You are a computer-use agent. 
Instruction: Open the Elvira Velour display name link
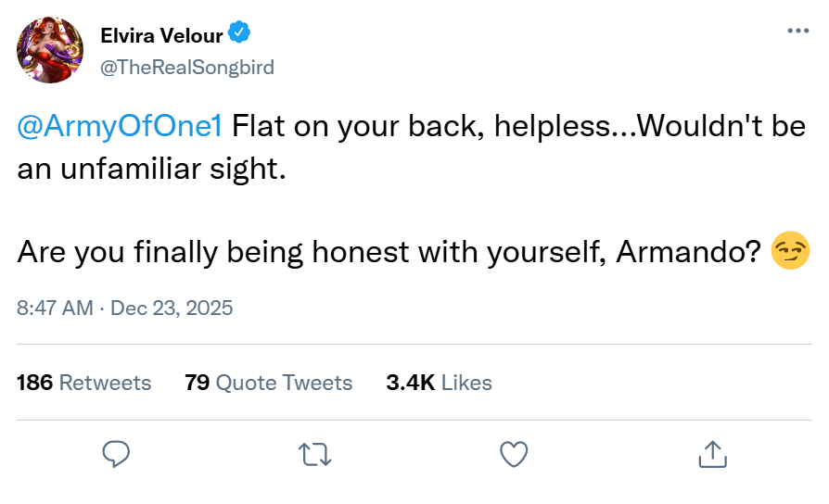click(x=161, y=36)
